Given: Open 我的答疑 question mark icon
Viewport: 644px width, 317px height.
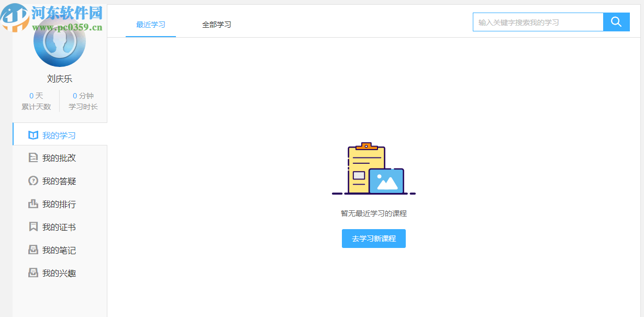Looking at the screenshot, I should (x=32, y=180).
